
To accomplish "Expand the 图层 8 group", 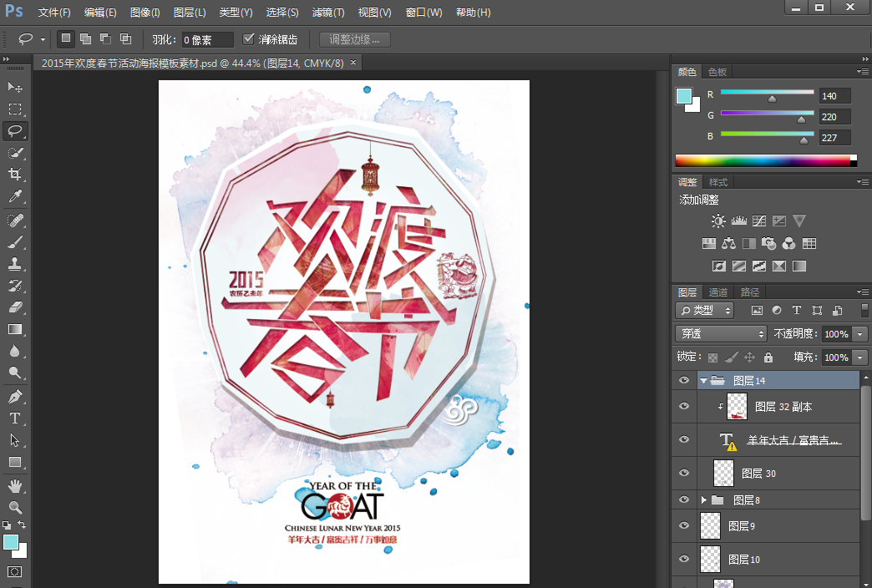I will tap(703, 500).
